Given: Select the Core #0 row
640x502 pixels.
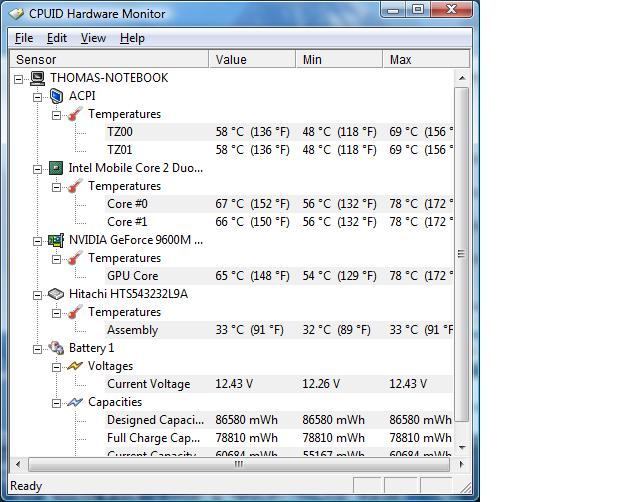Looking at the screenshot, I should (279, 204).
